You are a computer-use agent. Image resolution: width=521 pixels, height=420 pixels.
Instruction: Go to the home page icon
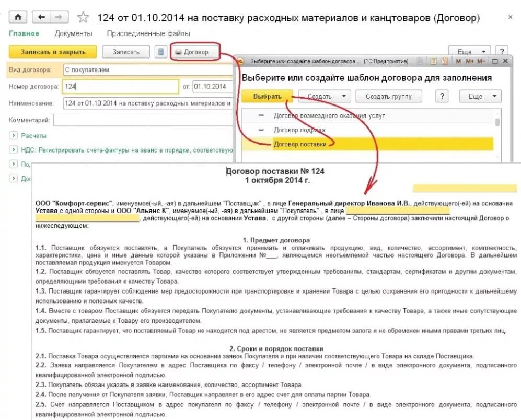pyautogui.click(x=18, y=17)
